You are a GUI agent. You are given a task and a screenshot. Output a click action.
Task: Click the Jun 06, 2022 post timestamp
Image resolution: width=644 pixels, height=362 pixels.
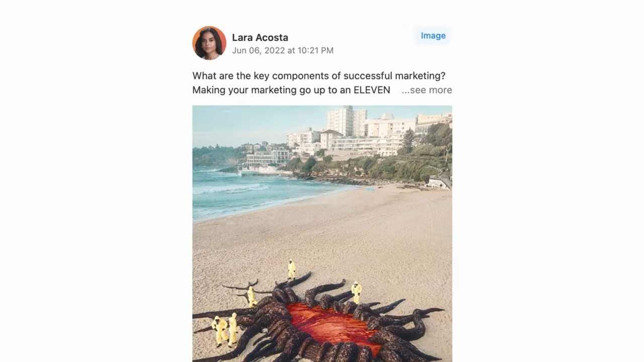(283, 50)
